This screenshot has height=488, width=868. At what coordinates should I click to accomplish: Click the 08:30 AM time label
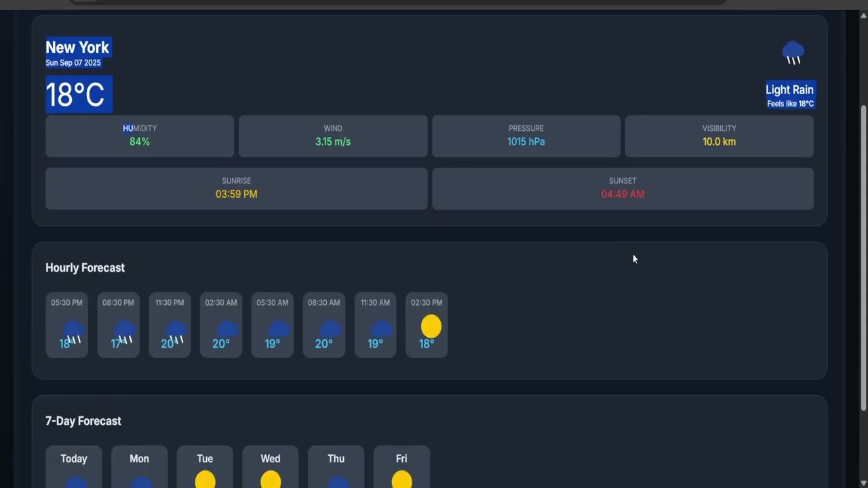coord(324,302)
